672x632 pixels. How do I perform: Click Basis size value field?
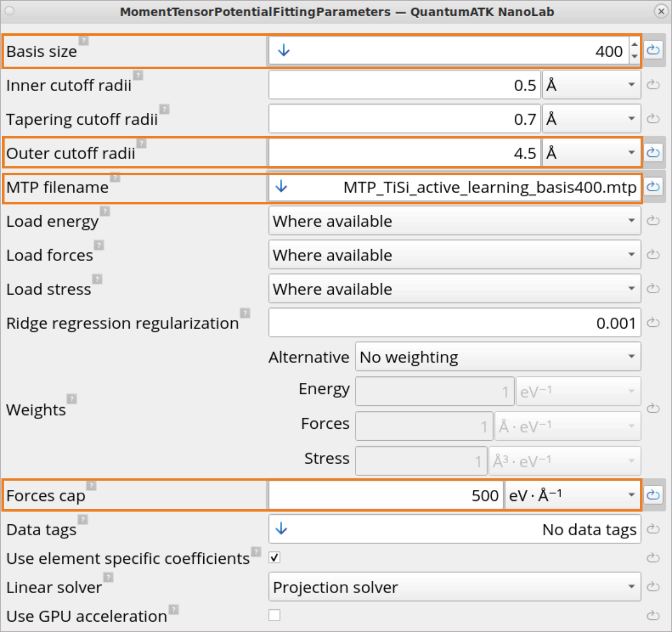click(449, 51)
